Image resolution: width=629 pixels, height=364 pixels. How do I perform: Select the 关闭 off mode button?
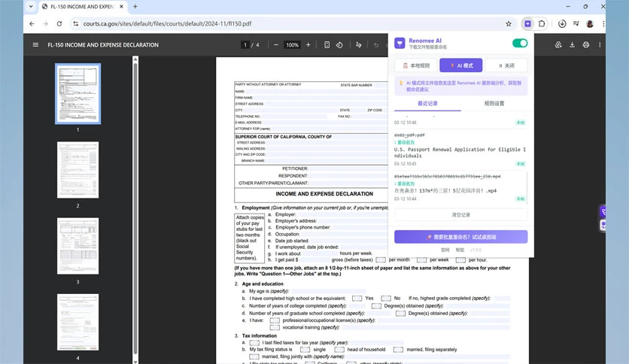coord(506,65)
